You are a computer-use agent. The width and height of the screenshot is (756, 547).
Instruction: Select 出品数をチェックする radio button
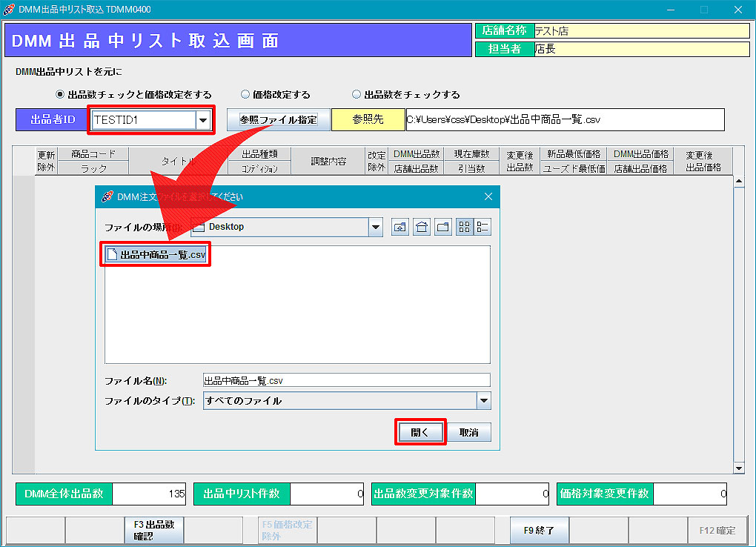[357, 95]
